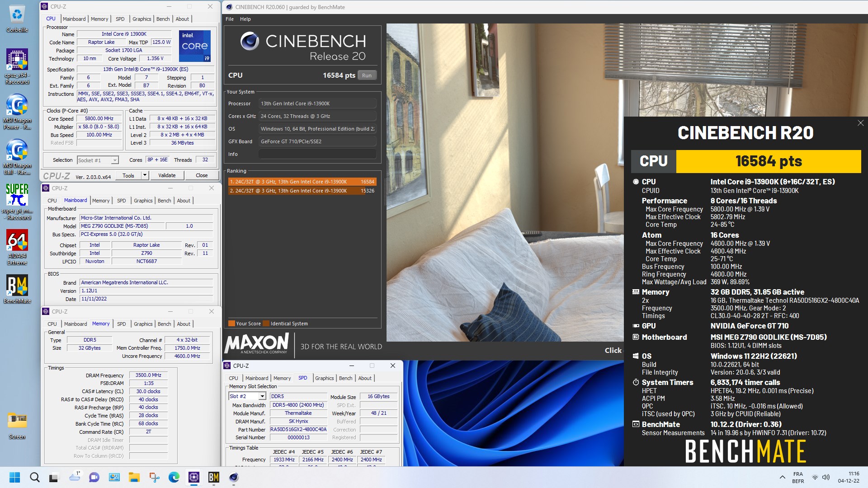Launch the super_pi desktop shortcut
This screenshot has width=868, height=488.
(x=17, y=202)
